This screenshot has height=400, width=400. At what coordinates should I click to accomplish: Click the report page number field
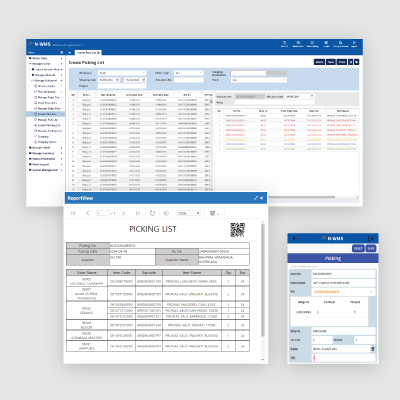[103, 213]
